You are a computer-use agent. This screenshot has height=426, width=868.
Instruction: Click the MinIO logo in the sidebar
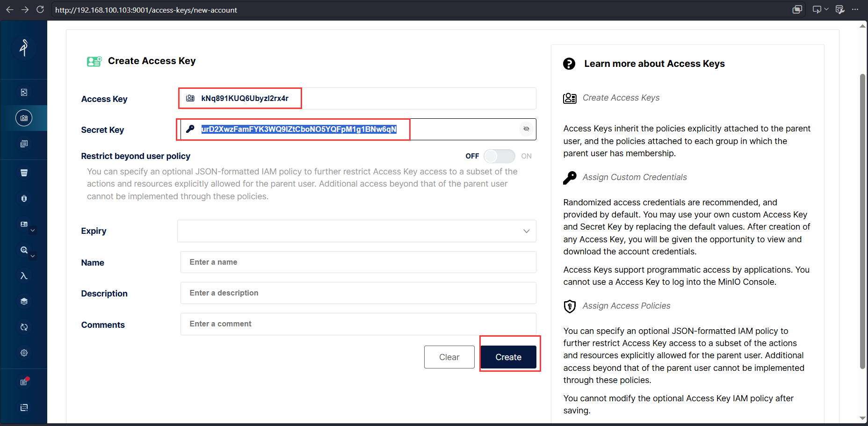coord(24,48)
